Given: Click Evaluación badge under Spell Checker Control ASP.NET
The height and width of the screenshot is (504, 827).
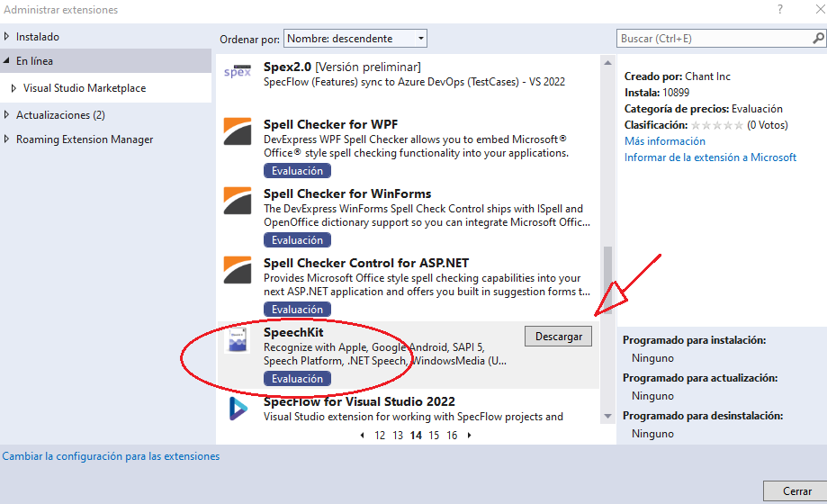Looking at the screenshot, I should pyautogui.click(x=298, y=310).
